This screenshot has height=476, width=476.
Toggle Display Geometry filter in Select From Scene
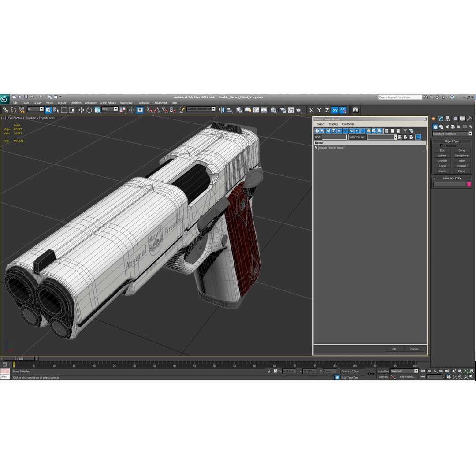coord(317,131)
